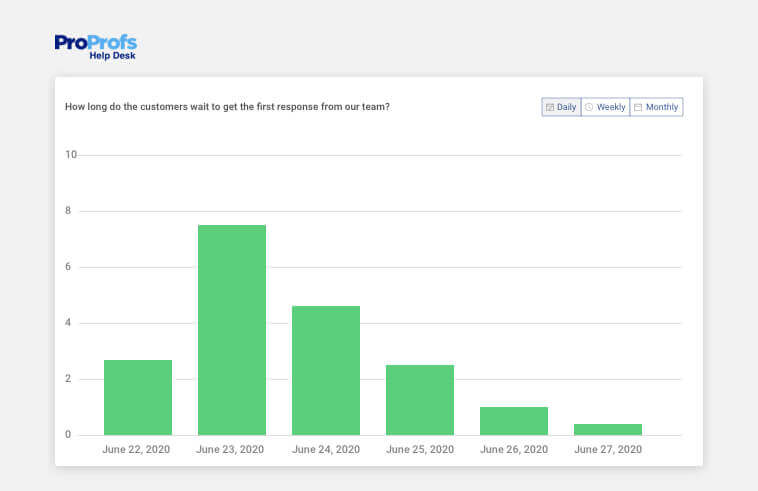
Task: Click the calendar icon on Daily button
Action: tap(550, 107)
